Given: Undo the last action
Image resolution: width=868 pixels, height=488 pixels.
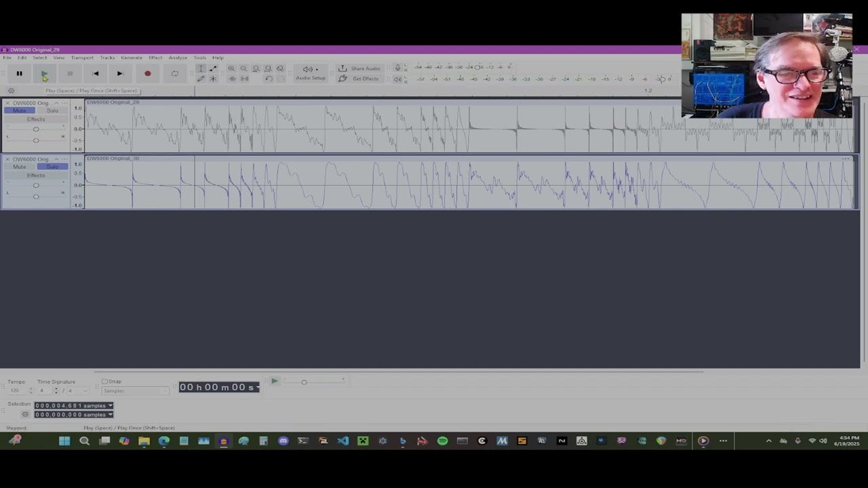Looking at the screenshot, I should click(269, 79).
